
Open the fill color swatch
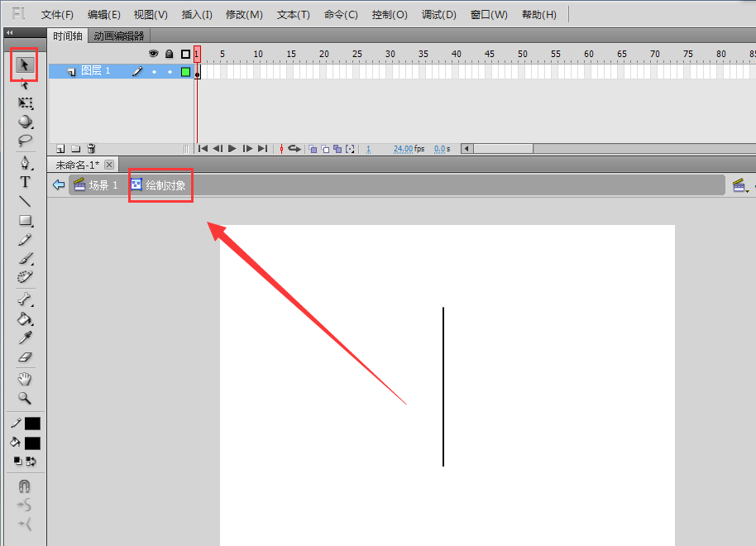[32, 443]
